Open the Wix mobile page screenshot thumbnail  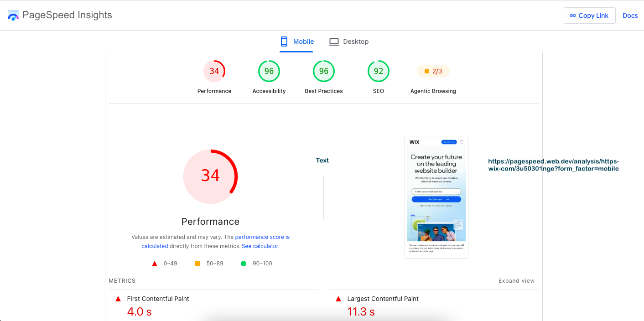tap(436, 197)
